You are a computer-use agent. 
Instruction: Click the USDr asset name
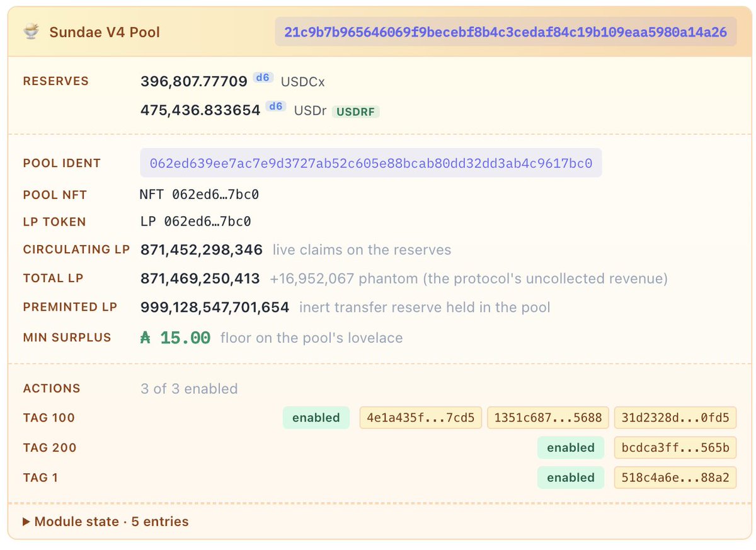pyautogui.click(x=311, y=110)
